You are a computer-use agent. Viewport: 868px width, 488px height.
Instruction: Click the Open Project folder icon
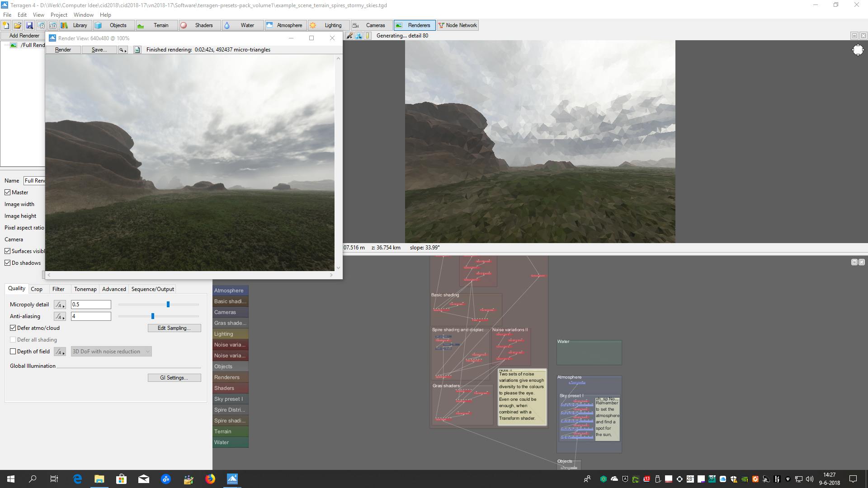tap(18, 25)
